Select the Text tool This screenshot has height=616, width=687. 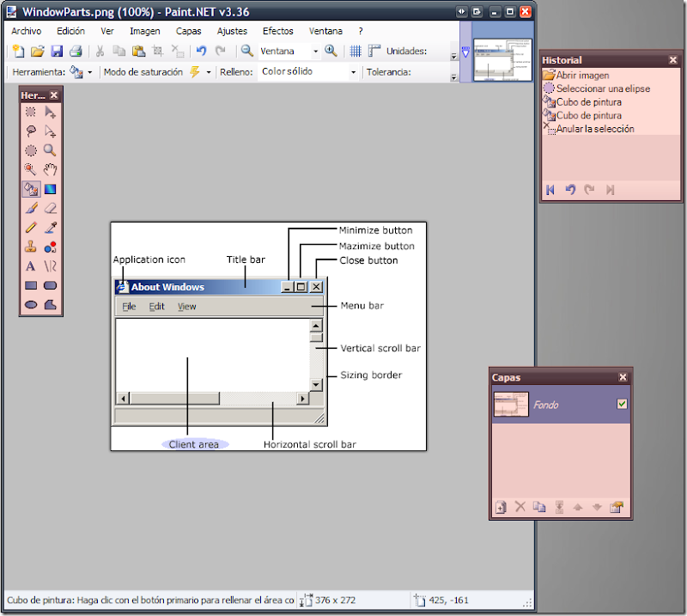[31, 266]
